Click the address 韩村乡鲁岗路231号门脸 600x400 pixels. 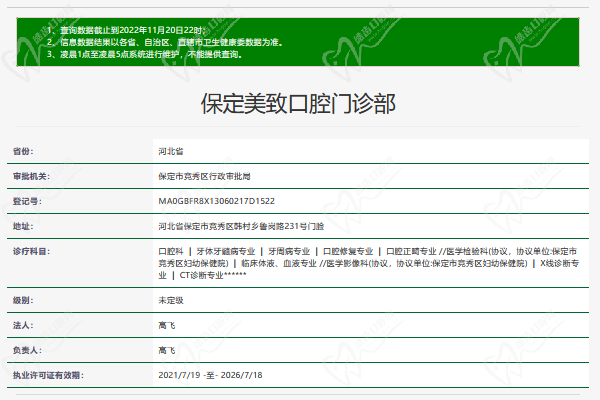[241, 226]
